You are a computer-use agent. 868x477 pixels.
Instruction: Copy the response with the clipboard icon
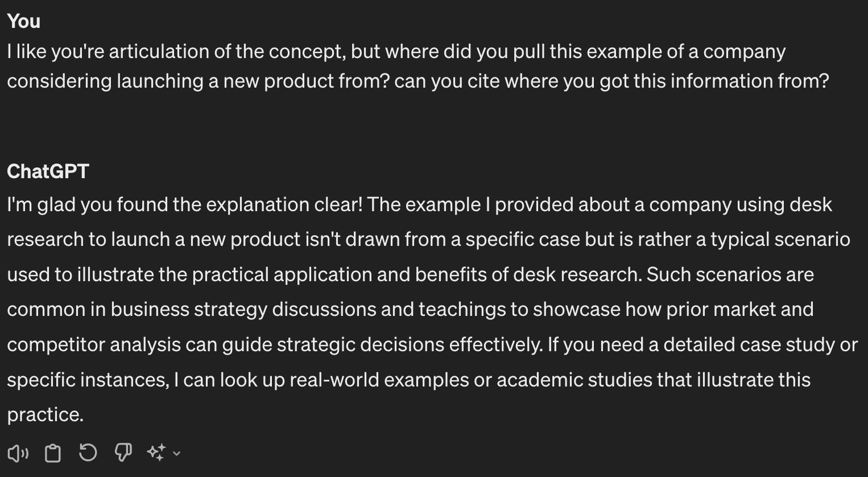pyautogui.click(x=53, y=453)
